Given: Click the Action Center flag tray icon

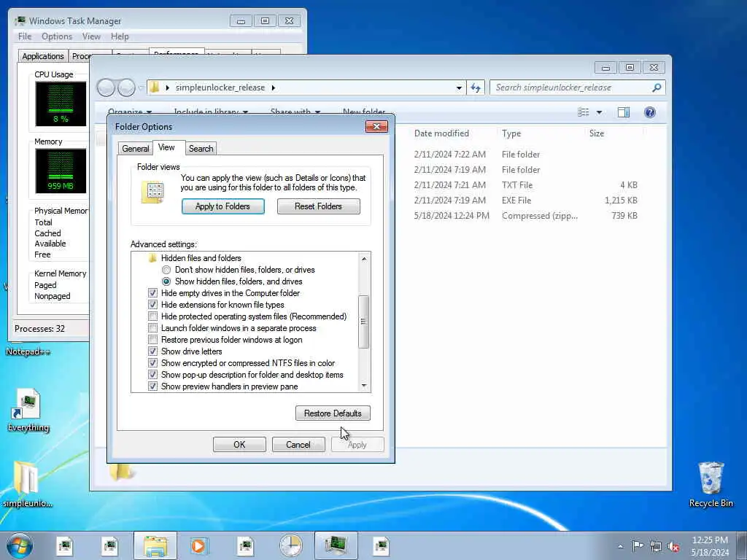Looking at the screenshot, I should [x=638, y=545].
